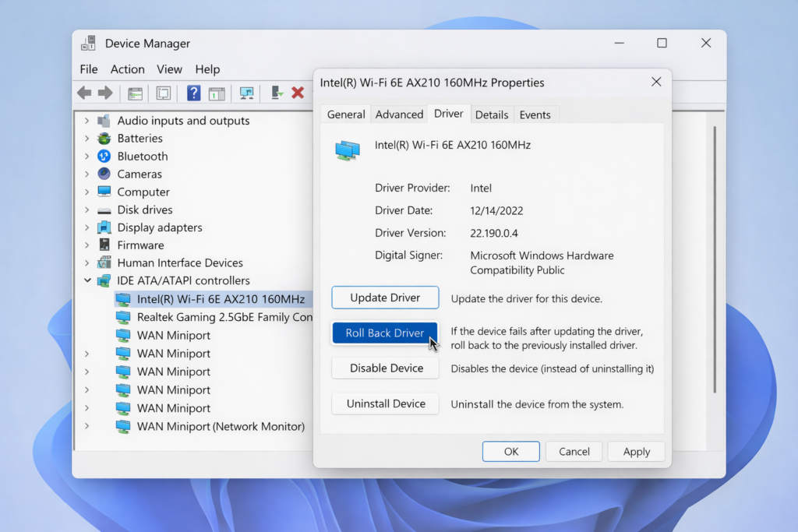Open the Help menu
Image resolution: width=798 pixels, height=532 pixels.
click(207, 69)
